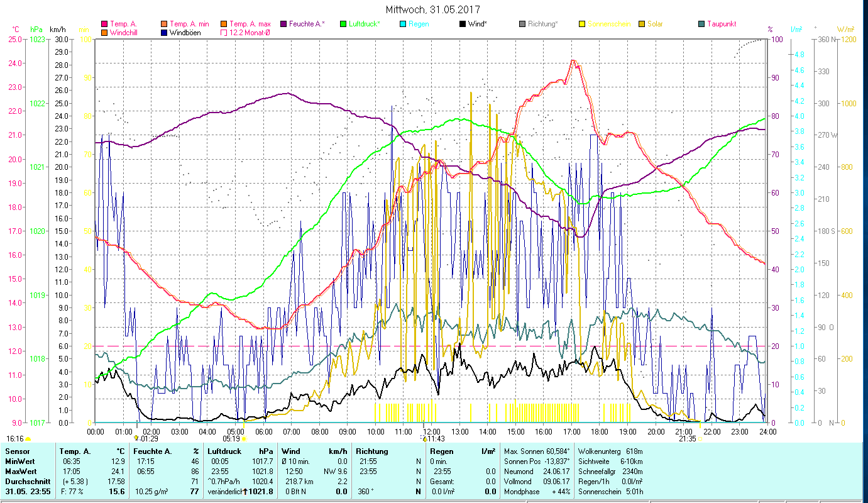The height and width of the screenshot is (503, 868).
Task: Click the sunrise sun icon at 05:19
Action: pos(244,439)
